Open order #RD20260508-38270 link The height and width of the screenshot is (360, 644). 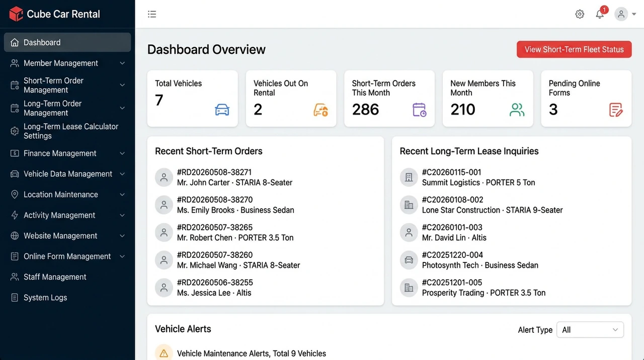[215, 200]
